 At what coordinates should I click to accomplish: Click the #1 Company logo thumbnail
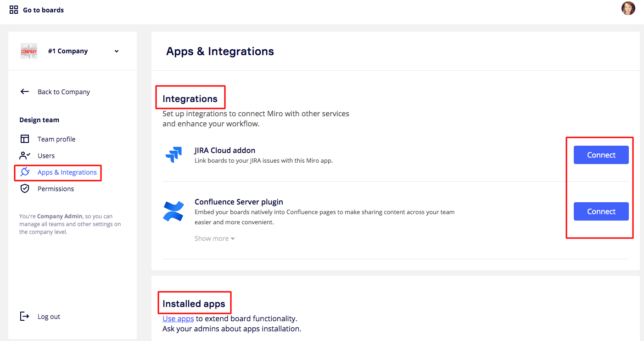(28, 51)
